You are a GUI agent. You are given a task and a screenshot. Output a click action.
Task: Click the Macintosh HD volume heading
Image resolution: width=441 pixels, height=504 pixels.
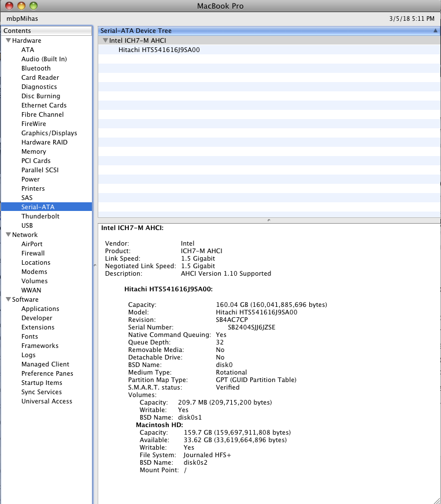coord(160,425)
